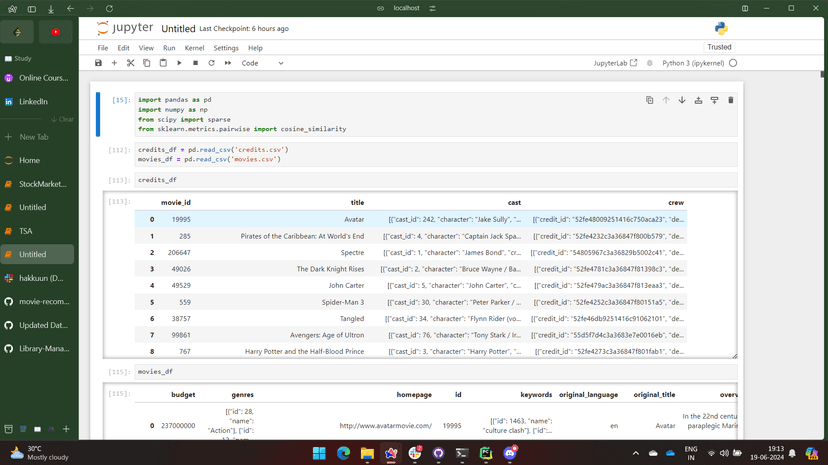Insert a cell with the plus icon
Viewport: 828px width, 465px height.
pyautogui.click(x=114, y=63)
